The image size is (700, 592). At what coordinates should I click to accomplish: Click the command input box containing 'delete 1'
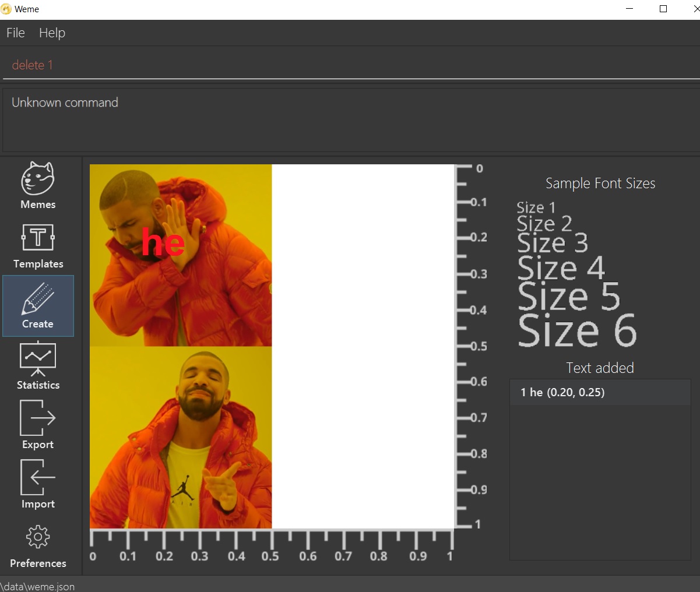[x=351, y=65]
